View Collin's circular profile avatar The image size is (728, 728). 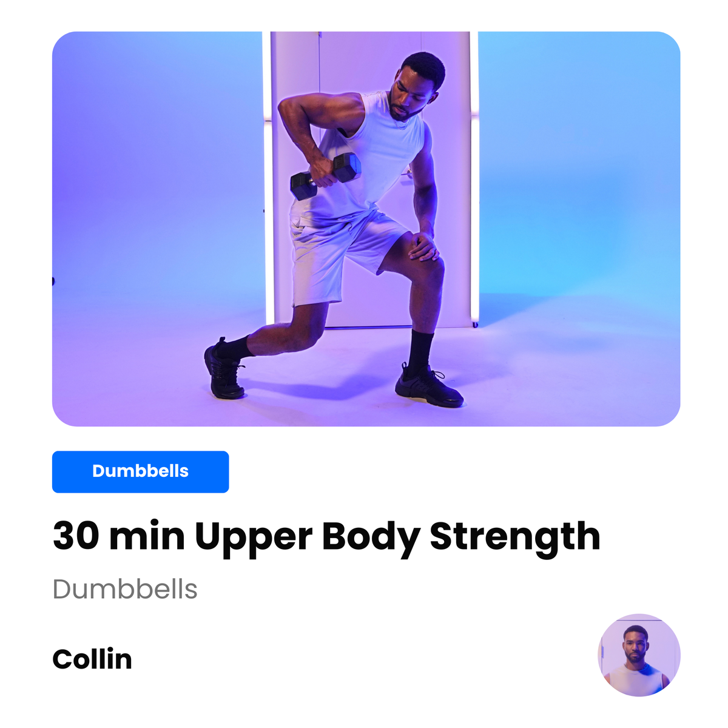tap(639, 655)
